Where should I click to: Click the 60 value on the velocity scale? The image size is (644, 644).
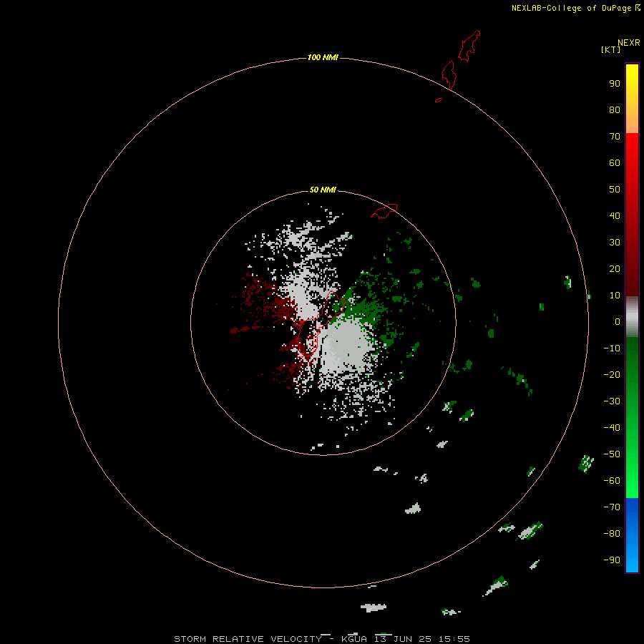(615, 162)
